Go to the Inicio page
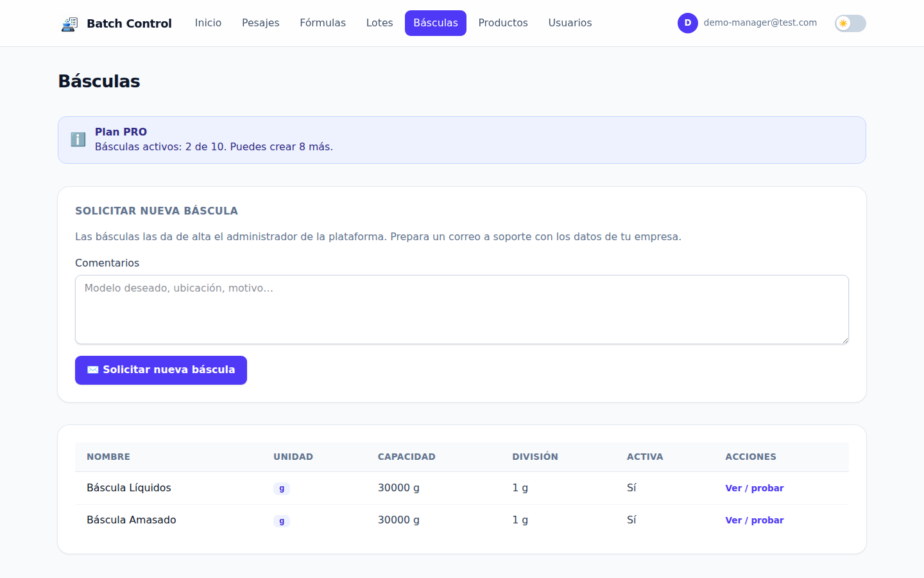Image resolution: width=924 pixels, height=578 pixels. click(208, 23)
